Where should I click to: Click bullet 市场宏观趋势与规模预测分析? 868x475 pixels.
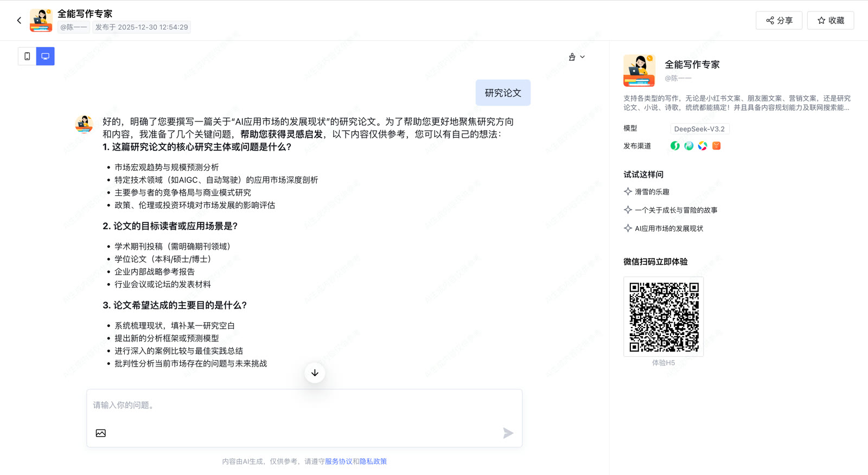[x=167, y=168]
